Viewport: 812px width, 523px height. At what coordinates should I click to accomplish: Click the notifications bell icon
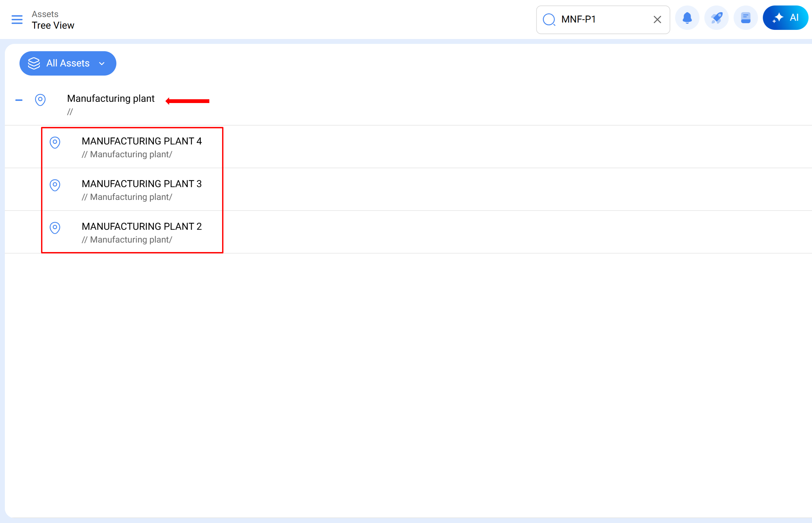click(x=687, y=18)
